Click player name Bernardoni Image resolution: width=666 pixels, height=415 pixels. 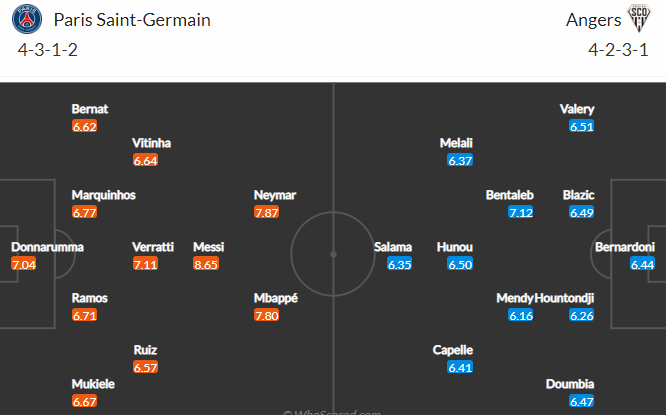click(x=625, y=247)
